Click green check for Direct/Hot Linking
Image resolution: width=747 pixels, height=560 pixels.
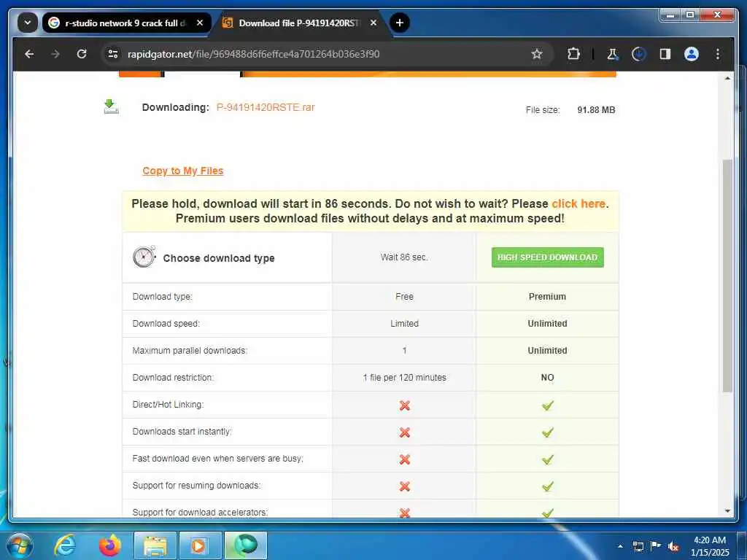click(547, 405)
